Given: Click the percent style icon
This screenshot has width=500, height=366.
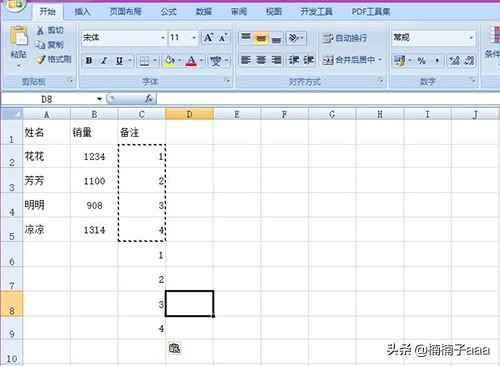Looking at the screenshot, I should [422, 61].
